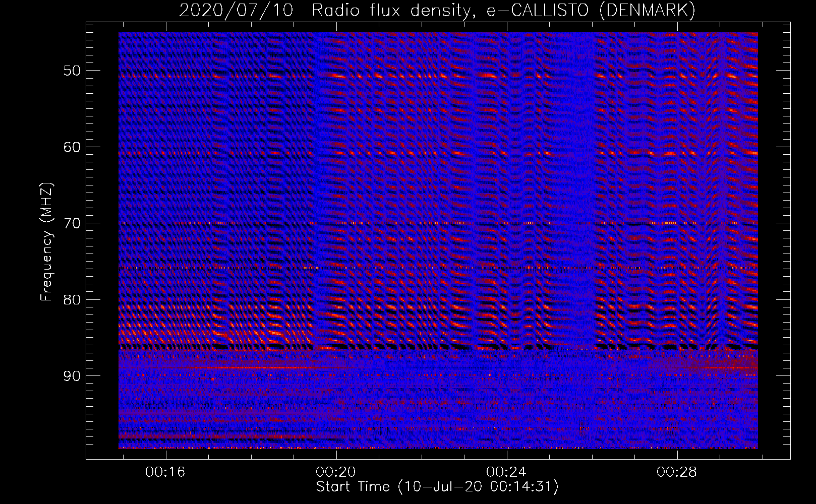Select the 60 frequency tick label
Viewport: 816px width, 504px height.
(x=72, y=147)
